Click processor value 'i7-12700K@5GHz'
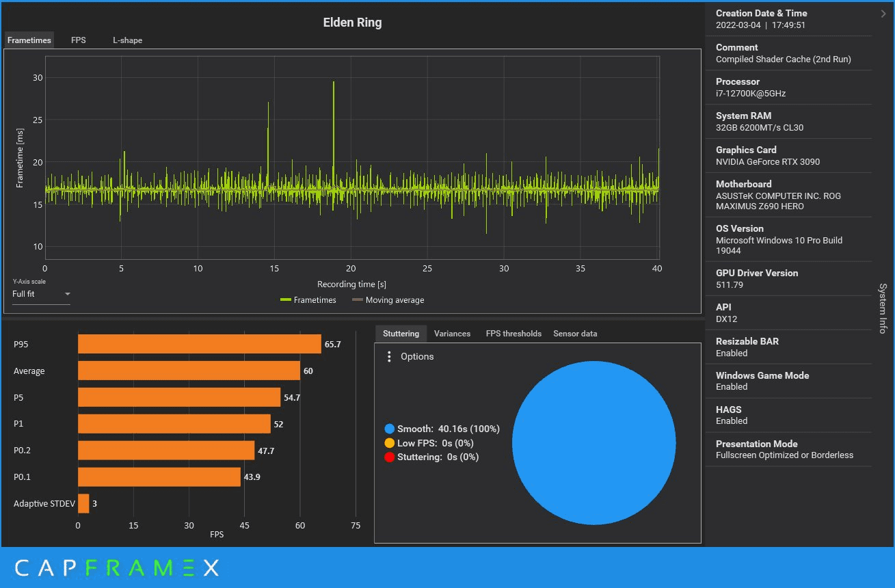 tap(751, 94)
